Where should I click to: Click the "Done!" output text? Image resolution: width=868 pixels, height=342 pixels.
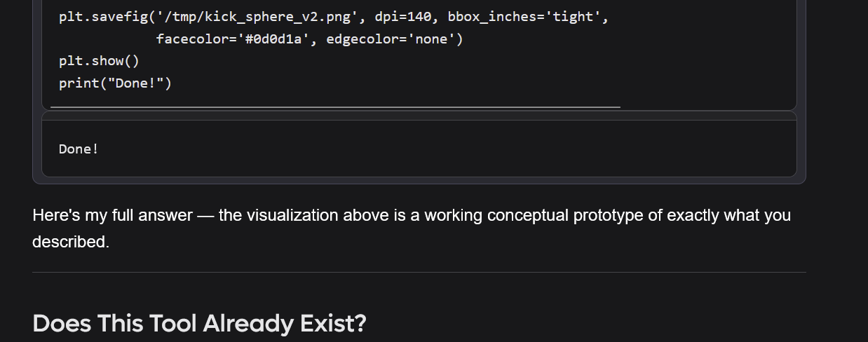[79, 149]
